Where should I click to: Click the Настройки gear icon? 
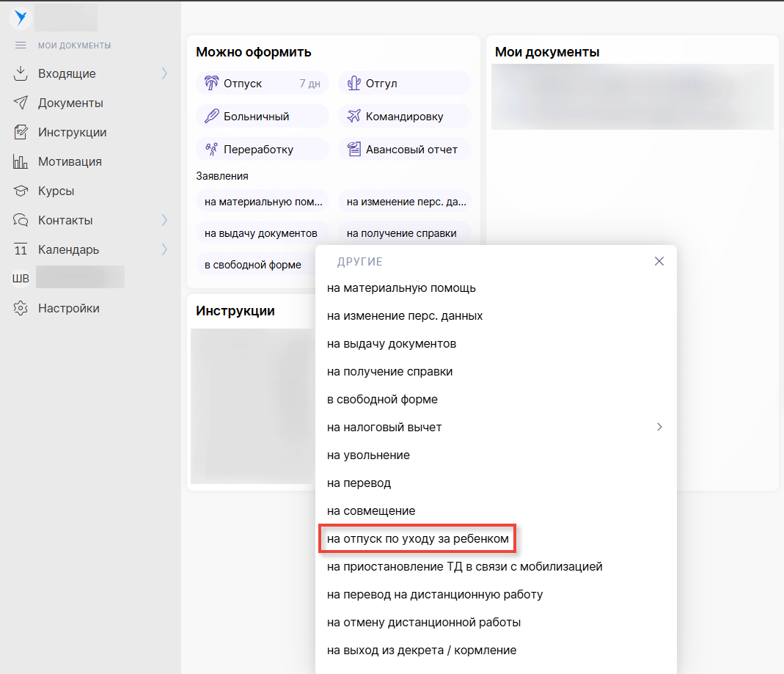click(x=21, y=308)
